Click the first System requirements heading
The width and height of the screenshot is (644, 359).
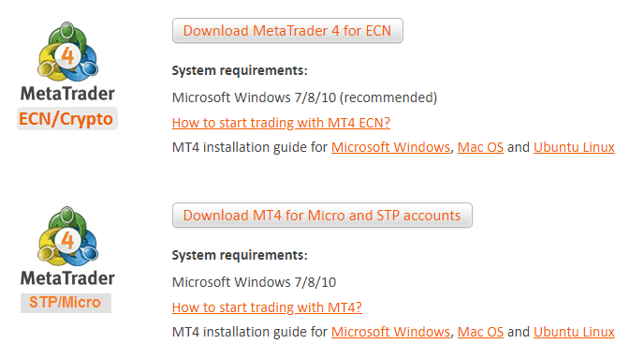point(240,70)
